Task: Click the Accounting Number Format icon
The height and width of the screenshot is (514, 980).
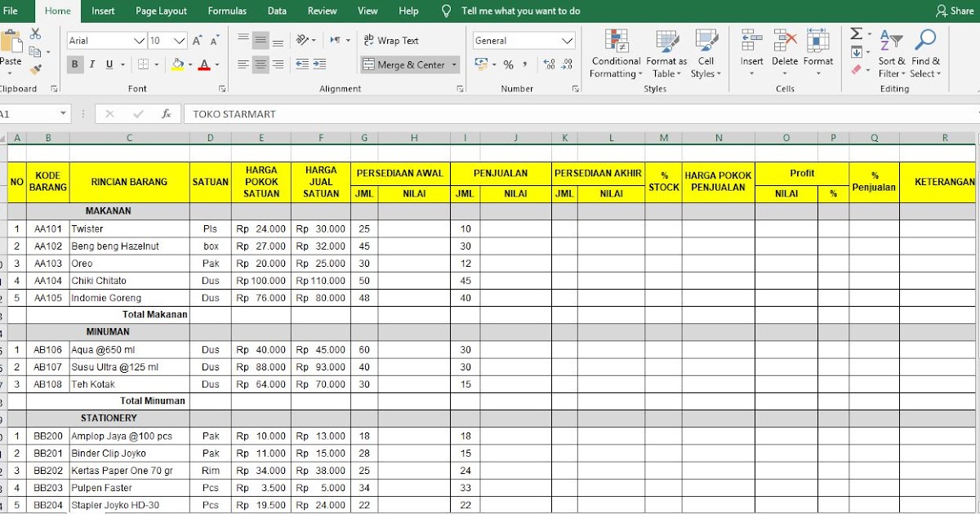Action: (x=480, y=64)
